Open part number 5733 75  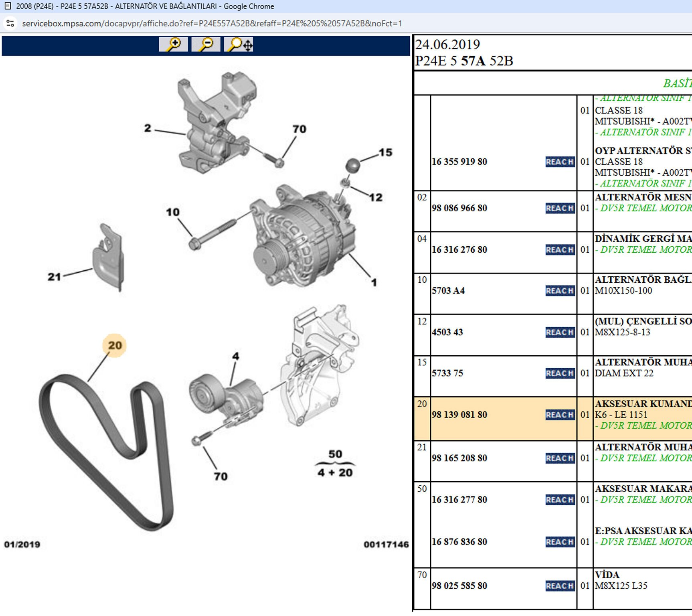click(x=447, y=373)
